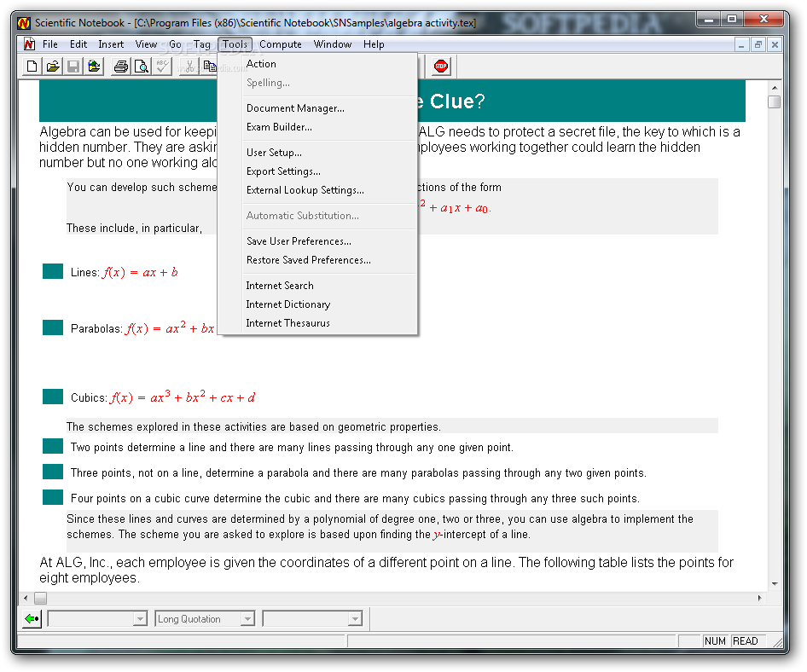Open Print Preview magnifier icon
The image size is (807, 672).
point(142,67)
